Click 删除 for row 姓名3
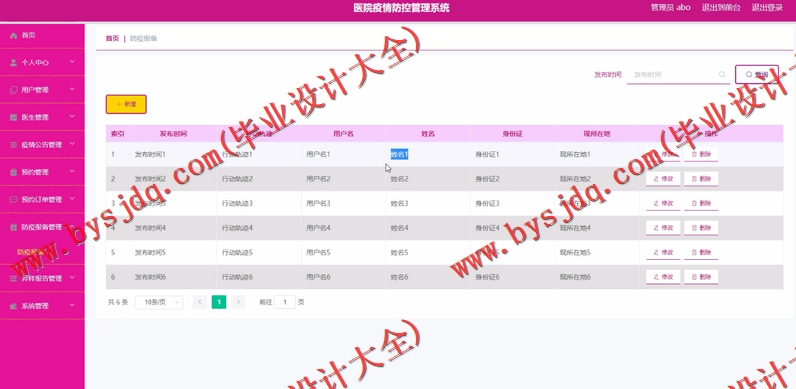 [x=701, y=204]
